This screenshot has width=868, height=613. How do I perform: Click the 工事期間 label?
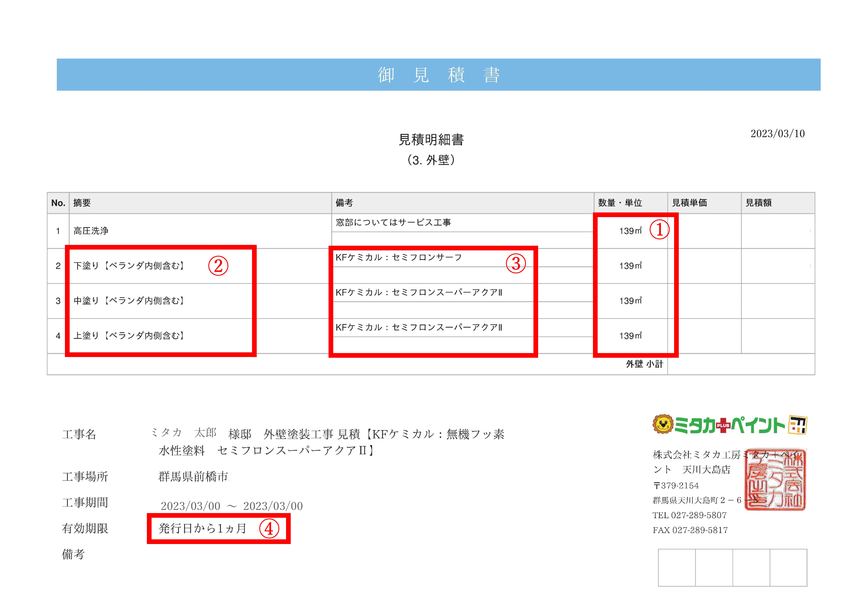pos(85,503)
